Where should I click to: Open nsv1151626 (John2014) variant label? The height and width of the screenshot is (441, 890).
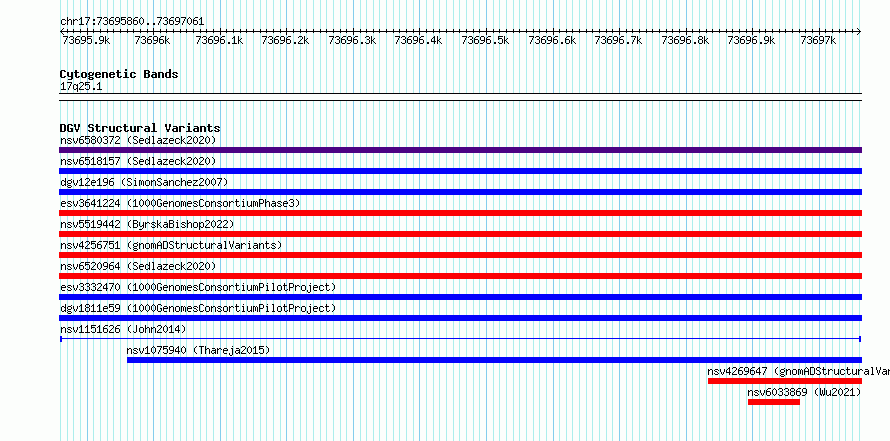point(123,329)
